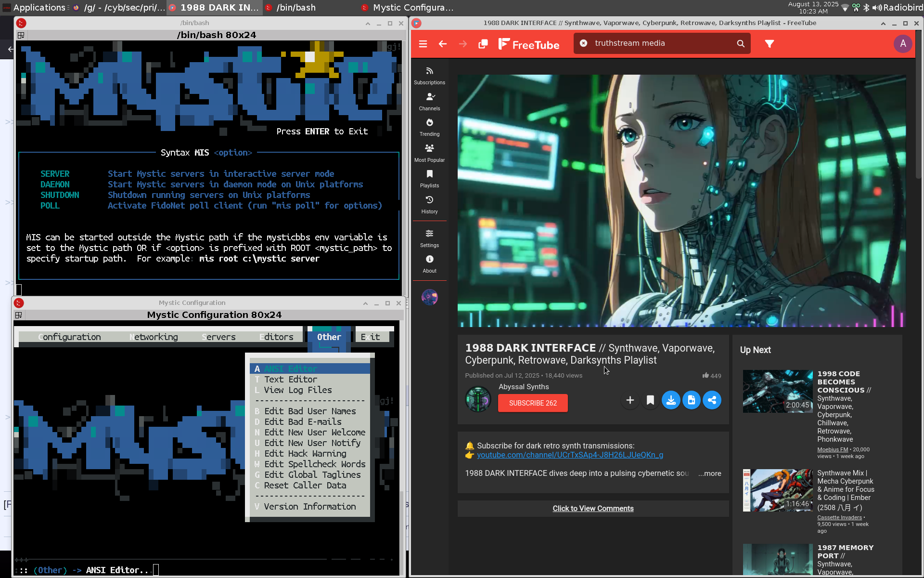924x578 pixels.
Task: Go back with FreeTube's left arrow
Action: [443, 44]
